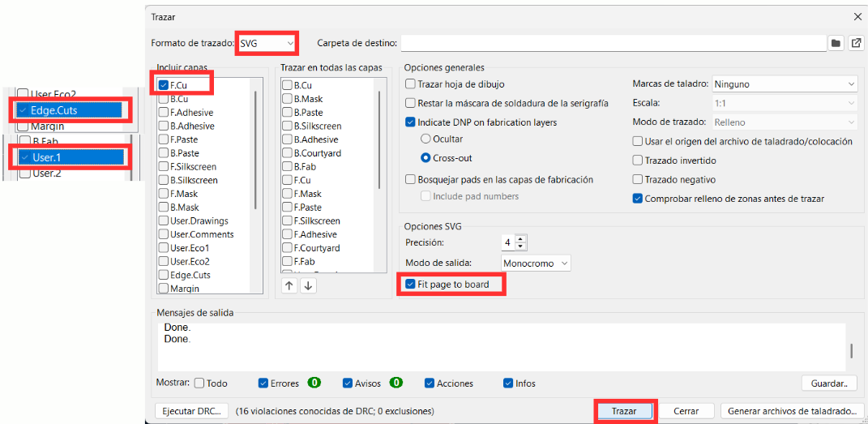Select the Cross-out radio button
The image size is (868, 424).
(x=425, y=158)
